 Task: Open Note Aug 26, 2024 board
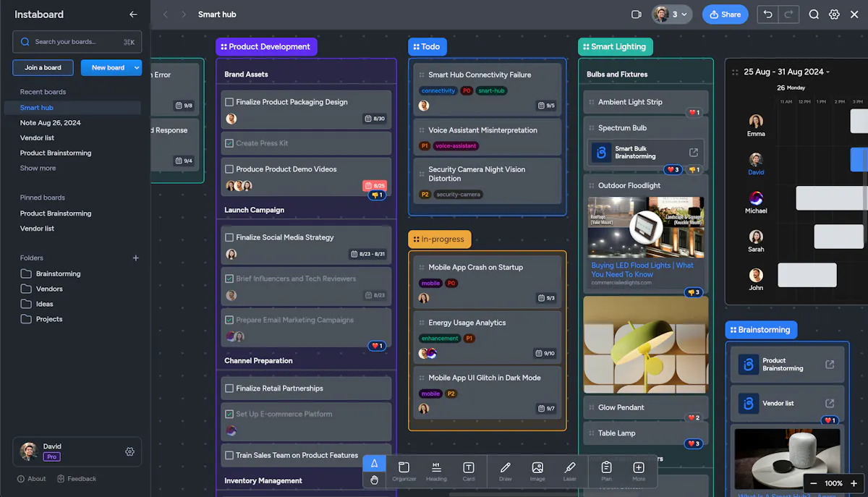coord(50,123)
